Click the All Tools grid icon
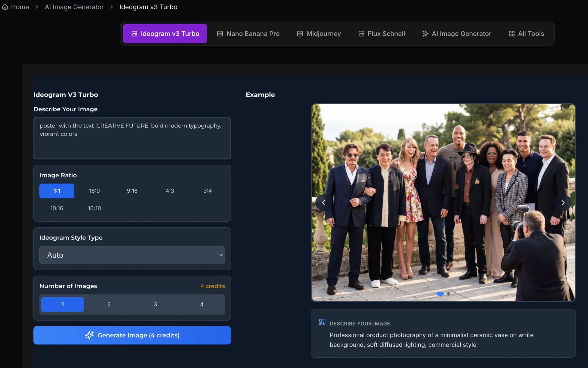This screenshot has height=368, width=588. coord(511,34)
